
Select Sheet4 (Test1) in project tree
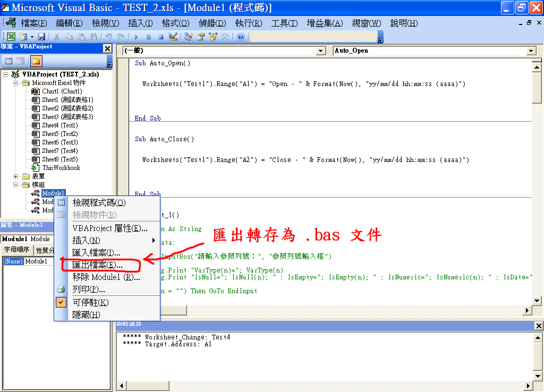(60, 125)
